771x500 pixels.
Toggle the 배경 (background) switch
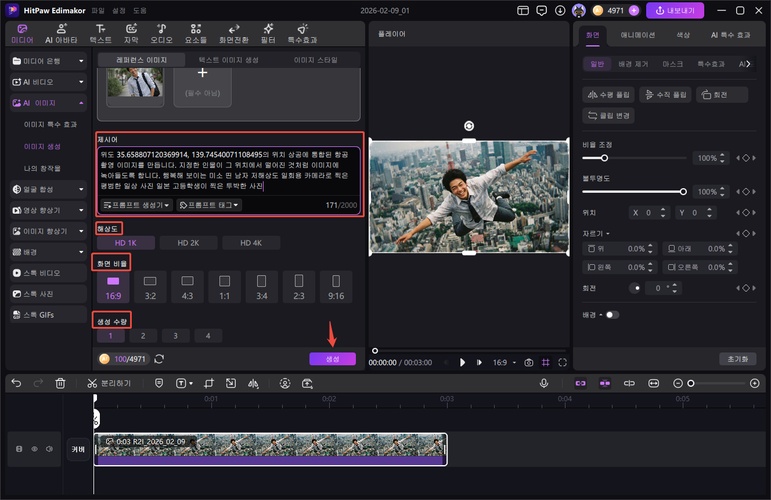pyautogui.click(x=612, y=315)
